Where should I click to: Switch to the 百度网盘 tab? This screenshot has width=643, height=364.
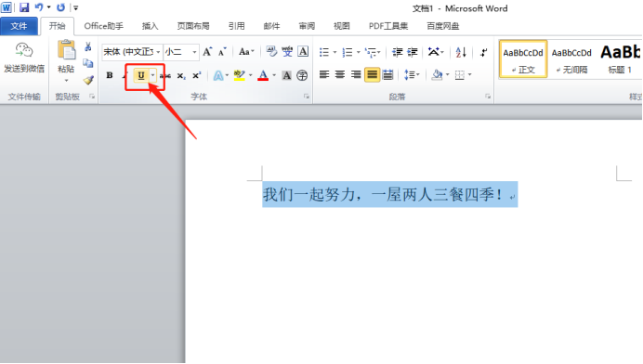tap(443, 26)
